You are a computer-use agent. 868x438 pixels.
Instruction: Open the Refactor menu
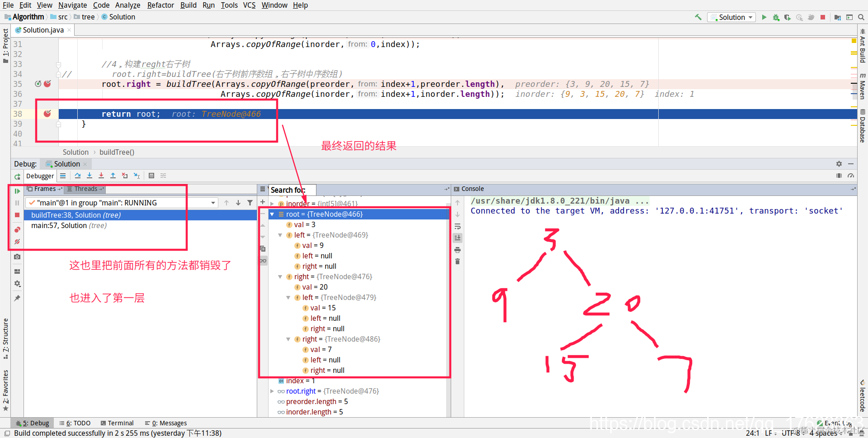[160, 5]
